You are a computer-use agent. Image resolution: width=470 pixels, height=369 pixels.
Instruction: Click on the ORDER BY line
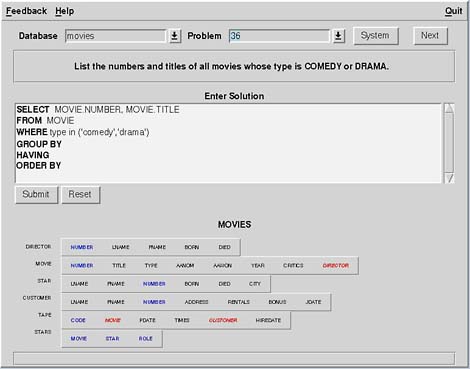pos(39,166)
